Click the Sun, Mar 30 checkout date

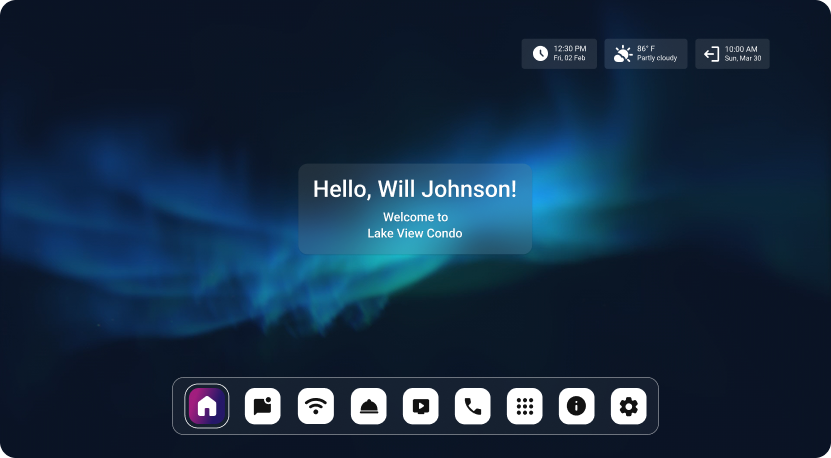point(742,59)
